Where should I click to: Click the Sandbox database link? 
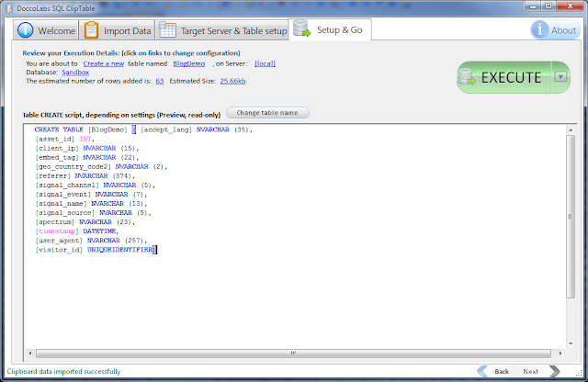click(75, 73)
